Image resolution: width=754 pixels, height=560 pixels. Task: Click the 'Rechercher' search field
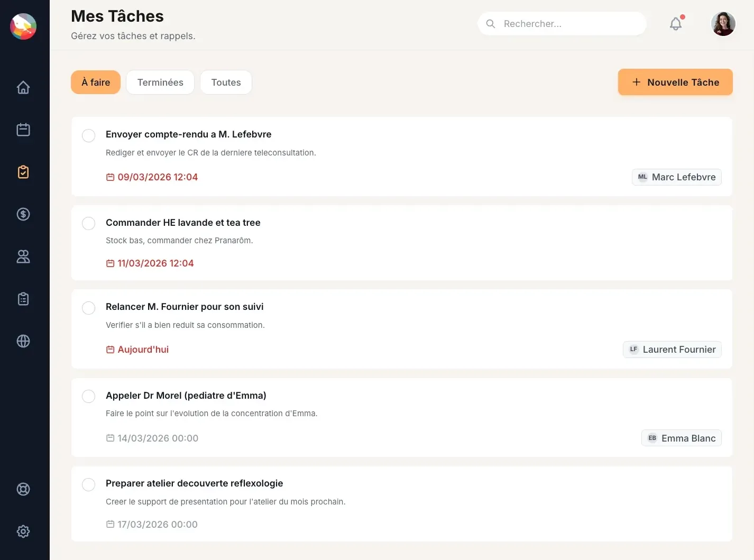(x=562, y=23)
